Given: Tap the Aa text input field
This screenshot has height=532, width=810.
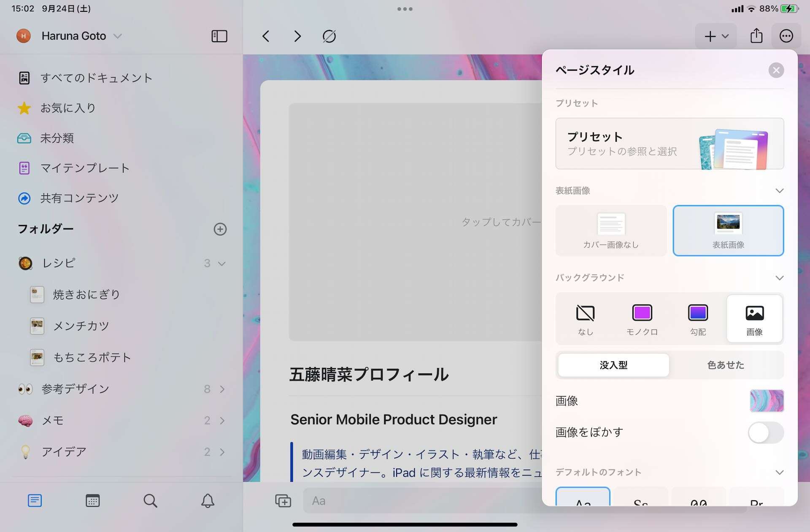Looking at the screenshot, I should 422,501.
